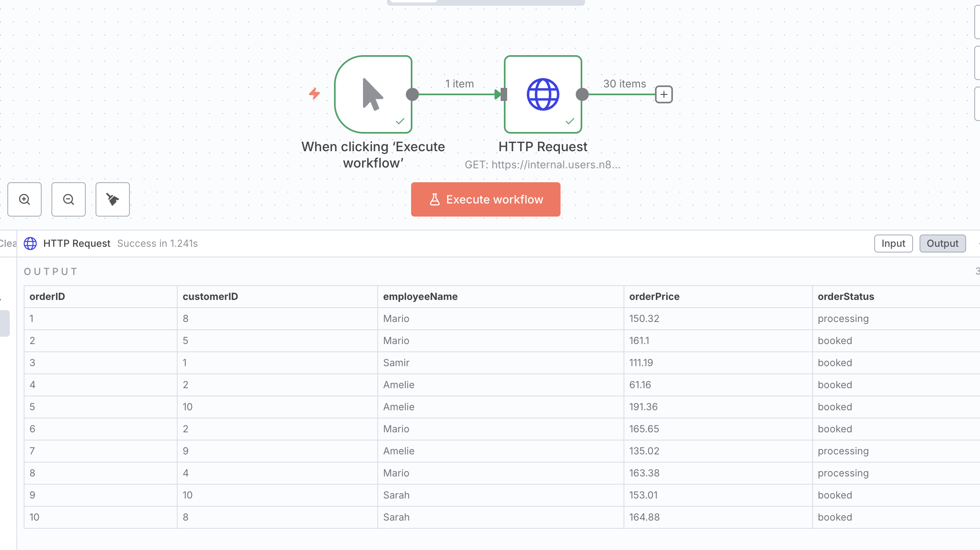Click the tidy up (broom) canvas button
This screenshot has width=980, height=550.
113,199
